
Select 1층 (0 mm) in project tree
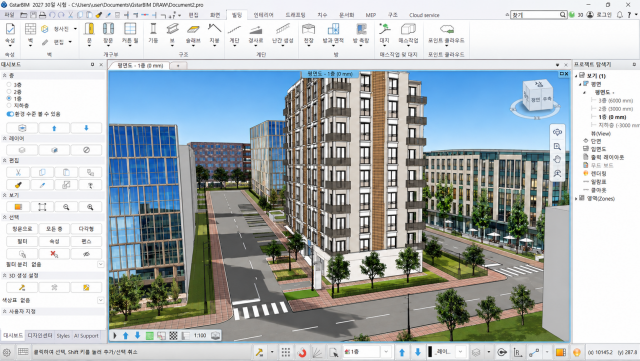pyautogui.click(x=612, y=117)
